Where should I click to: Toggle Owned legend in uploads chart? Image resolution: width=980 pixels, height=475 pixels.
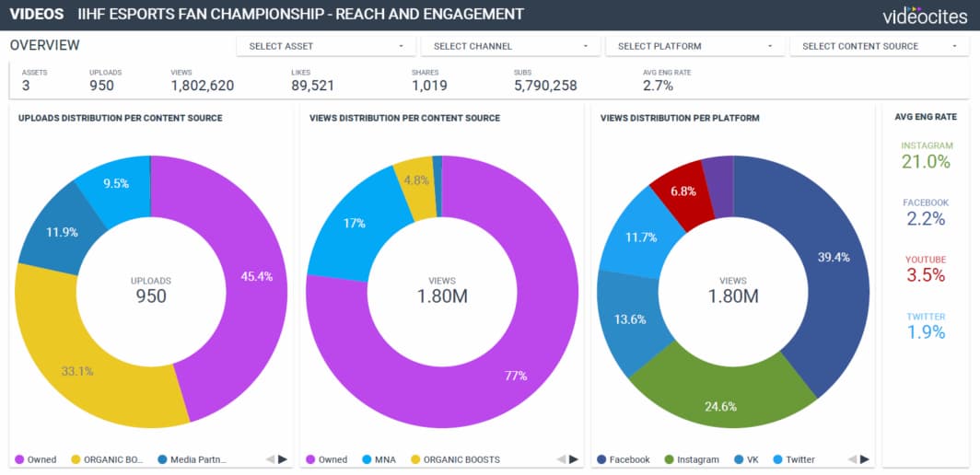36,459
